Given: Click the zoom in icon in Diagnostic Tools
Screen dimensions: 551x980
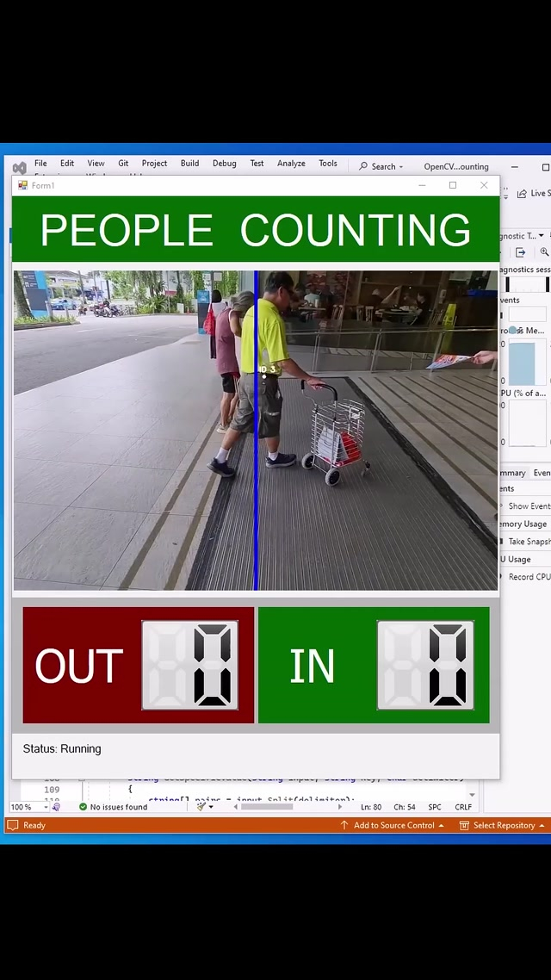Looking at the screenshot, I should [544, 252].
